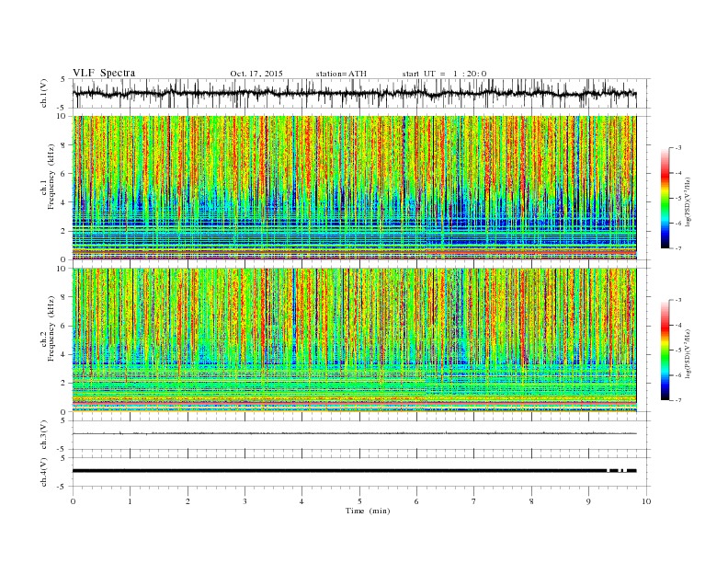This screenshot has width=728, height=563.
Task: Click the ch.2 spectrogram color scale bar
Action: (x=665, y=350)
